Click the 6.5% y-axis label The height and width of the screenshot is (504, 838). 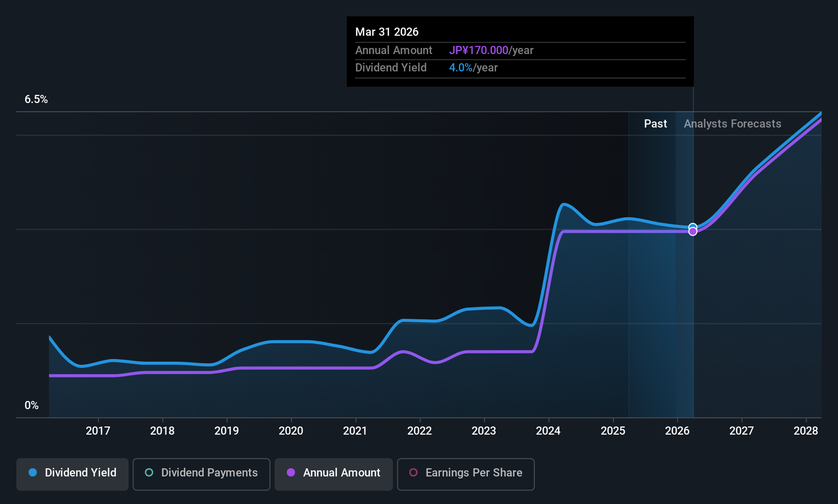pos(36,99)
